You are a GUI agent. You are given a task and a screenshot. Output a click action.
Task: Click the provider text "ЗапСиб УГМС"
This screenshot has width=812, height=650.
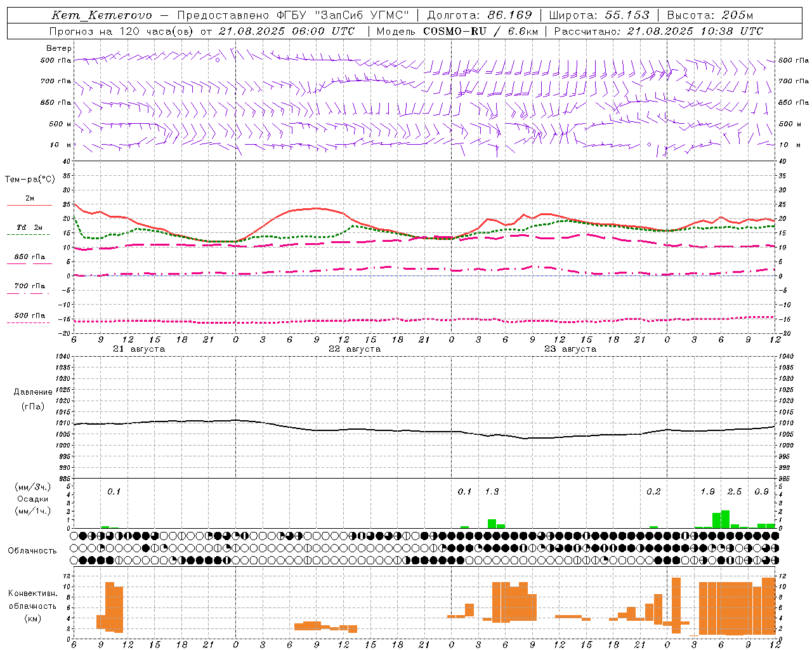tap(362, 15)
